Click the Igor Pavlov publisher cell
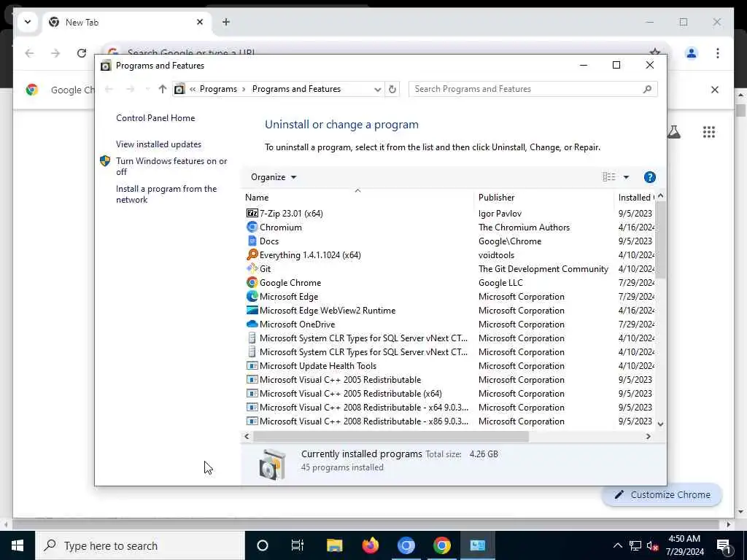 [x=500, y=214]
